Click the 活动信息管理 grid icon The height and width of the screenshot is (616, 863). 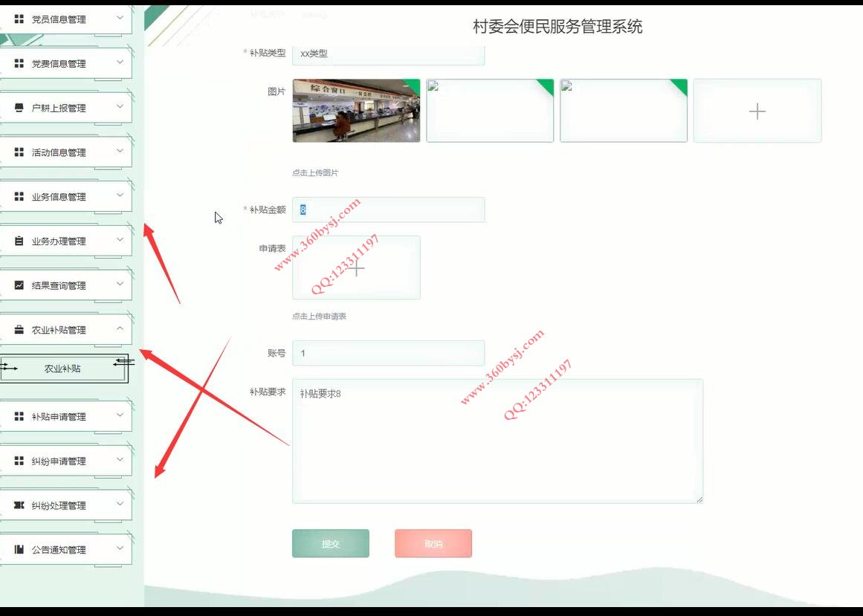tap(19, 152)
